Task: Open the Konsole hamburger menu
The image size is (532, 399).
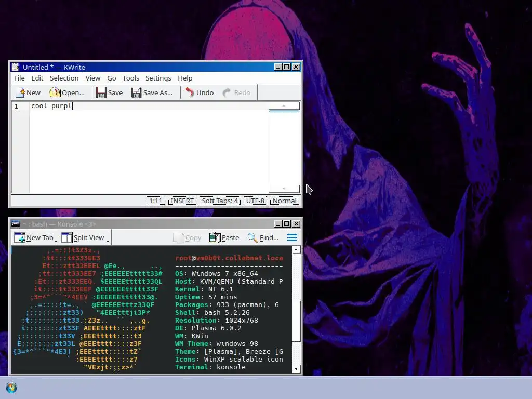Action: pyautogui.click(x=292, y=237)
